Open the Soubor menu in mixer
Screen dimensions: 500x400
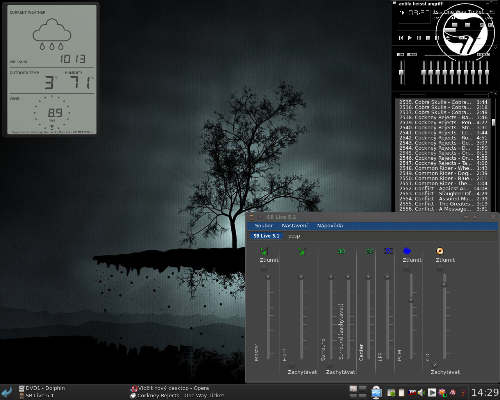click(x=263, y=226)
